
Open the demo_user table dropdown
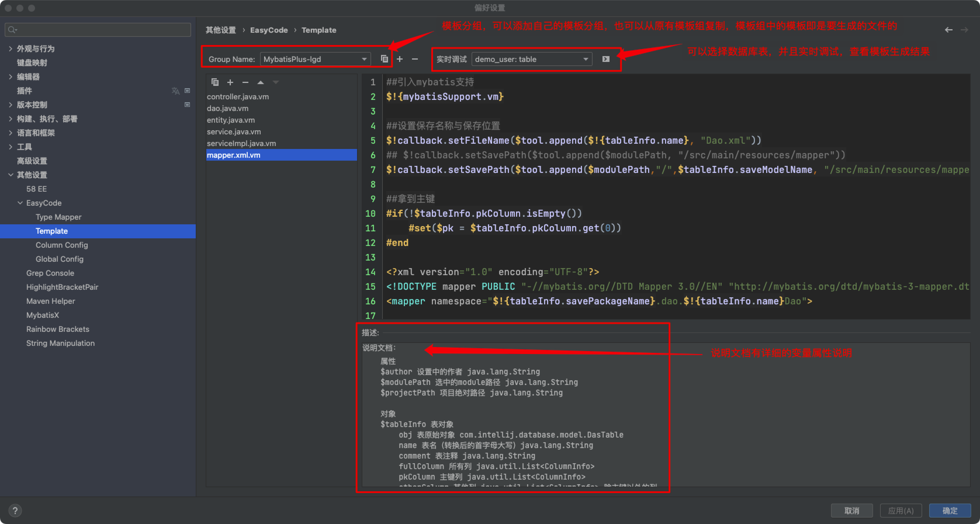pyautogui.click(x=531, y=59)
